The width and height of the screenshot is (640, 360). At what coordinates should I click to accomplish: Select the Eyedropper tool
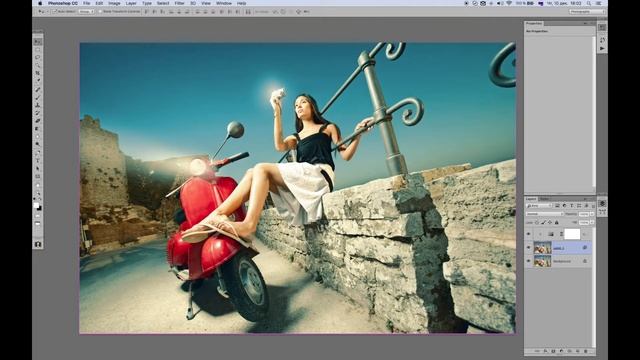point(38,81)
